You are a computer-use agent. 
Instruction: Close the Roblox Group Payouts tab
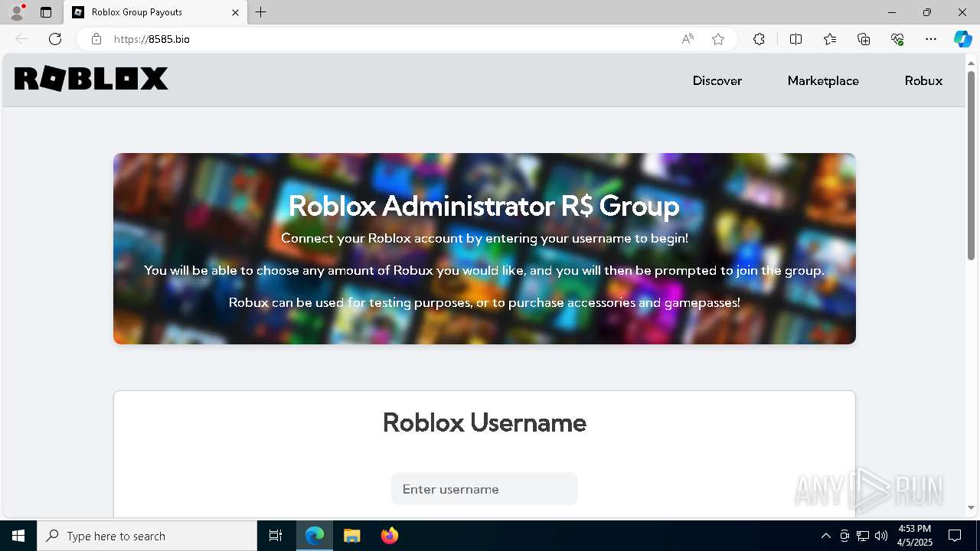(x=235, y=12)
